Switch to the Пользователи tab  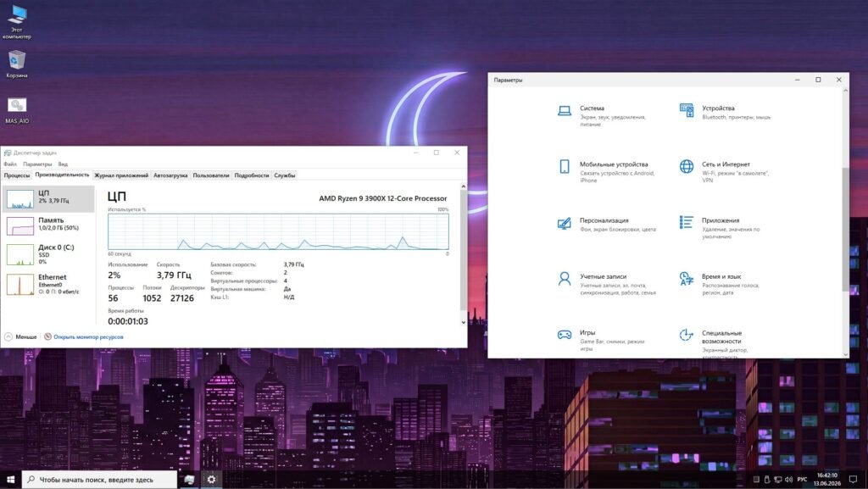point(211,175)
